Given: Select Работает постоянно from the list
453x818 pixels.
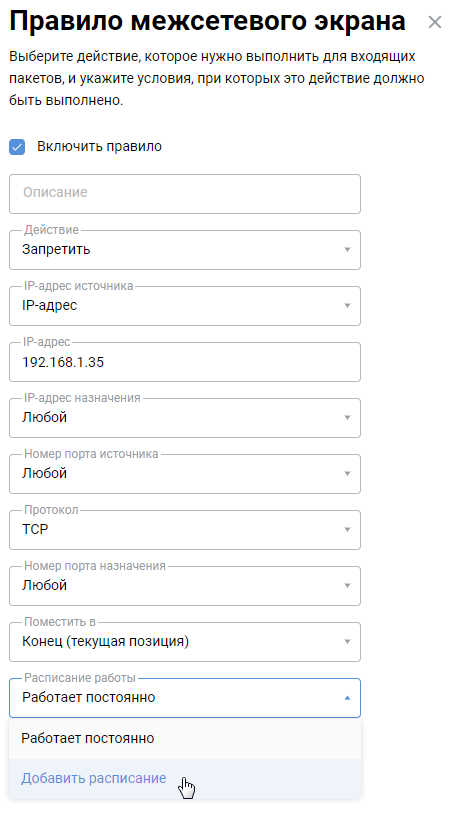Looking at the screenshot, I should pos(185,739).
